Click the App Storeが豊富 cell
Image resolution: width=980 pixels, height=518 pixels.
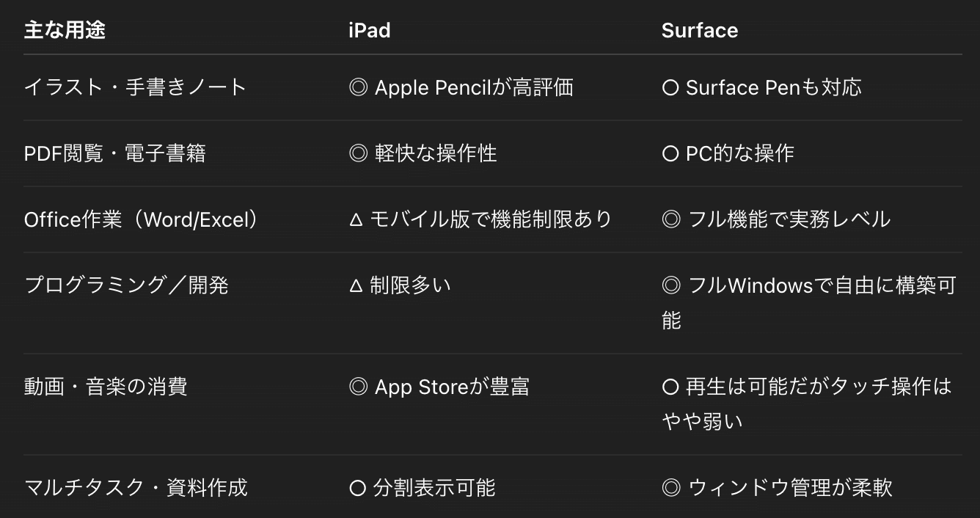(x=439, y=387)
